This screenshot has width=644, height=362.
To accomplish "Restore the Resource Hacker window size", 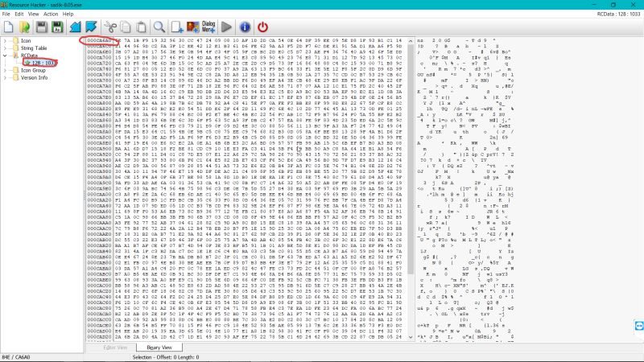I will [x=613, y=5].
